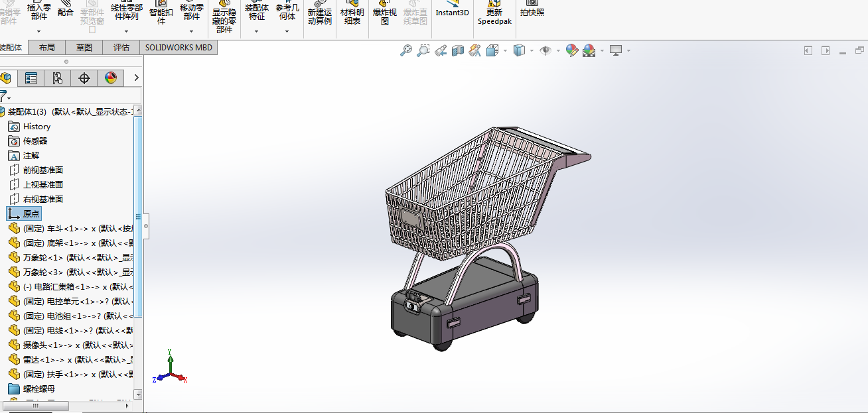Click the filter funnel icon in tree
The image size is (868, 413).
click(4, 96)
